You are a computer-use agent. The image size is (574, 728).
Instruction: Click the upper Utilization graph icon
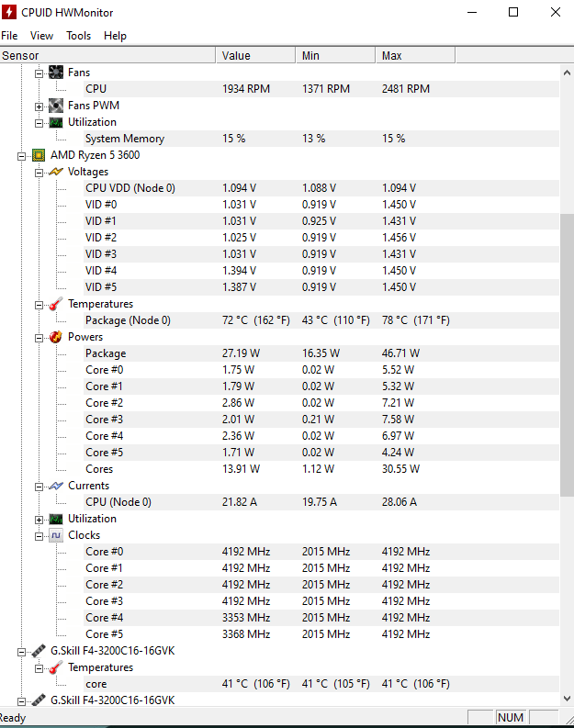pyautogui.click(x=56, y=123)
